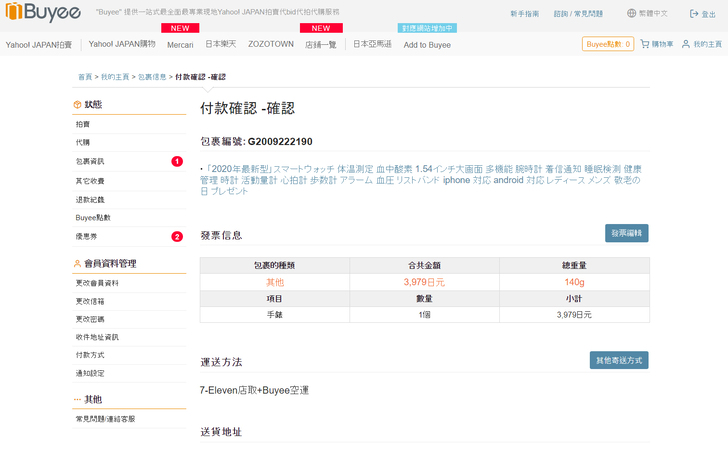This screenshot has width=728, height=450.
Task: Click the globe language icon
Action: pyautogui.click(x=631, y=14)
